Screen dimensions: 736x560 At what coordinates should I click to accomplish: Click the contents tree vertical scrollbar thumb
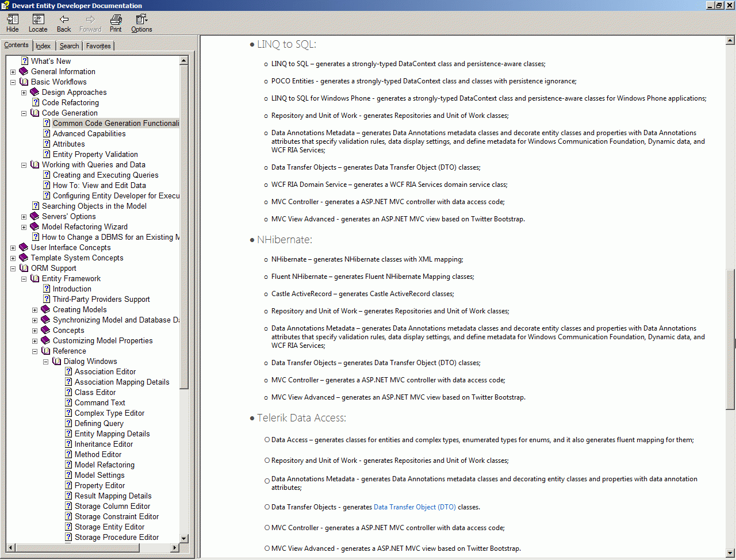coord(184,227)
